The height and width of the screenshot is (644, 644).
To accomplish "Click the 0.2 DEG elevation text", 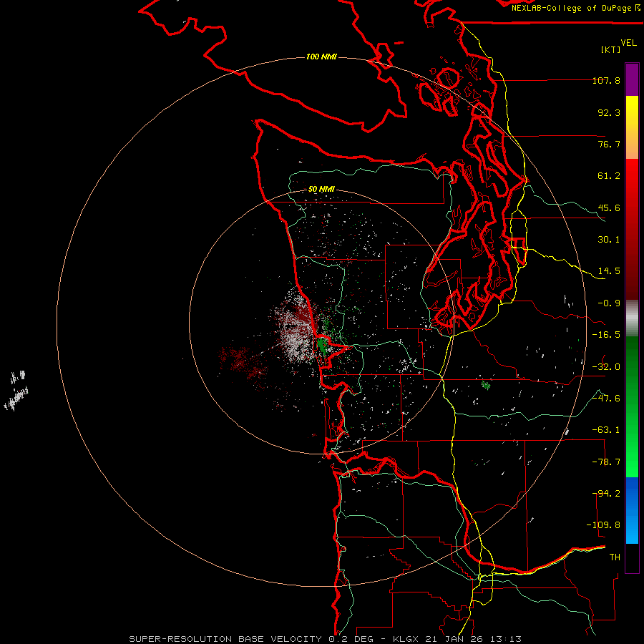I will click(x=351, y=639).
